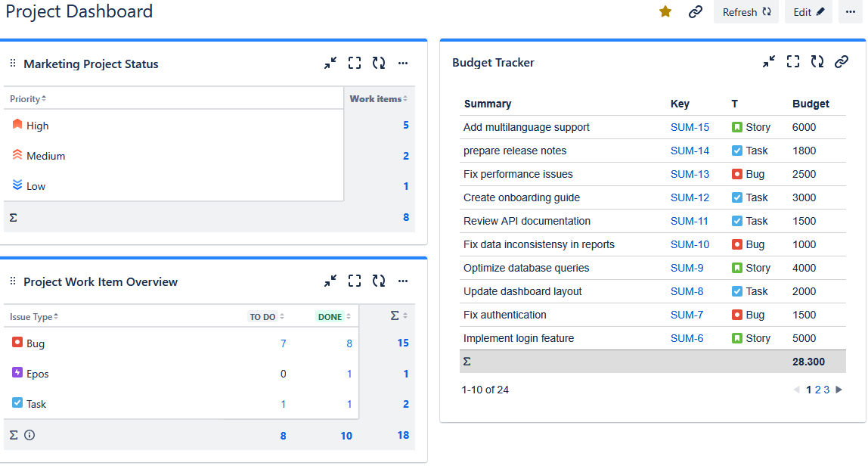Viewport: 868px width, 466px height.
Task: Open the 5 High priority work items
Action: coord(405,126)
